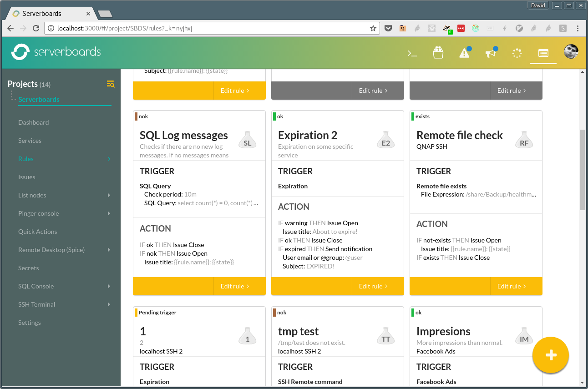Click Edit rule on top-right gray card
The width and height of the screenshot is (588, 389).
point(512,91)
